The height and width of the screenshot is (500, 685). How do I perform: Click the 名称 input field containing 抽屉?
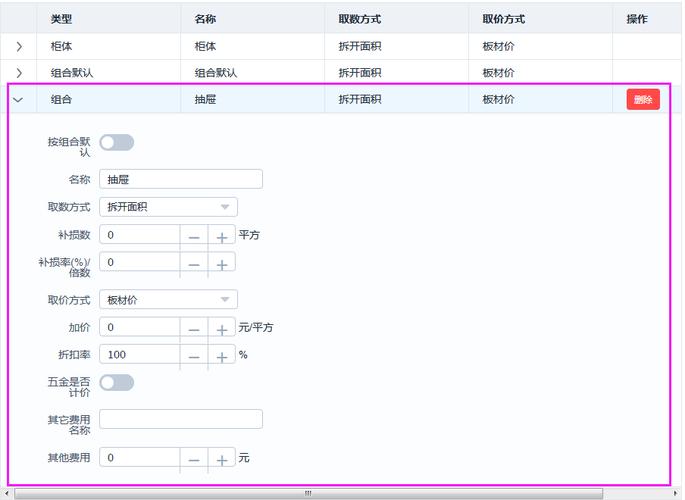tap(181, 179)
